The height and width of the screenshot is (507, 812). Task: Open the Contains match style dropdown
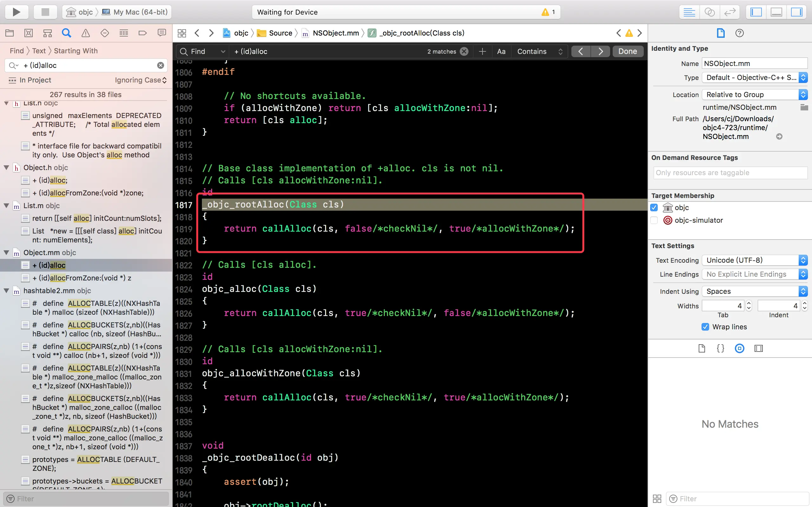click(x=539, y=51)
